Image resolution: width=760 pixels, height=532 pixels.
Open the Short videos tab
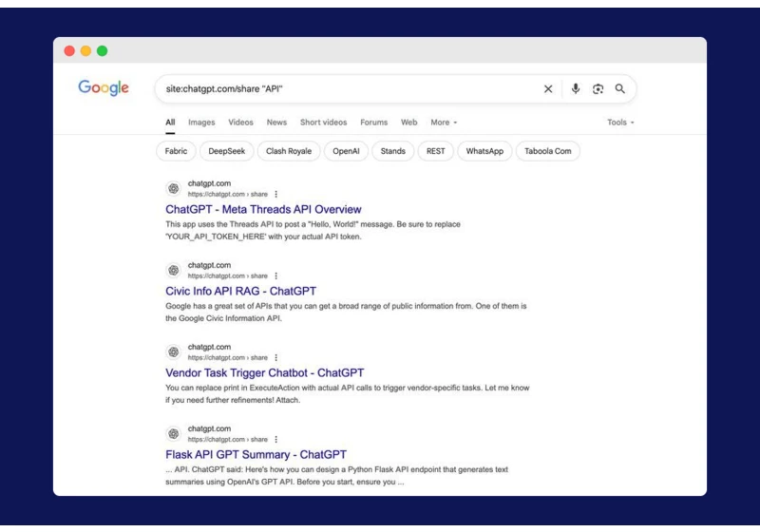[x=323, y=123]
